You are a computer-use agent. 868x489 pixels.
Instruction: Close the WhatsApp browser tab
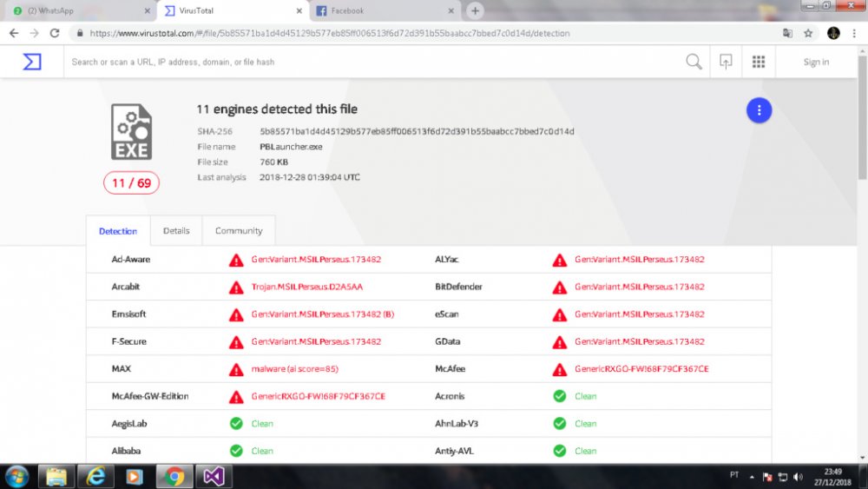tap(147, 10)
